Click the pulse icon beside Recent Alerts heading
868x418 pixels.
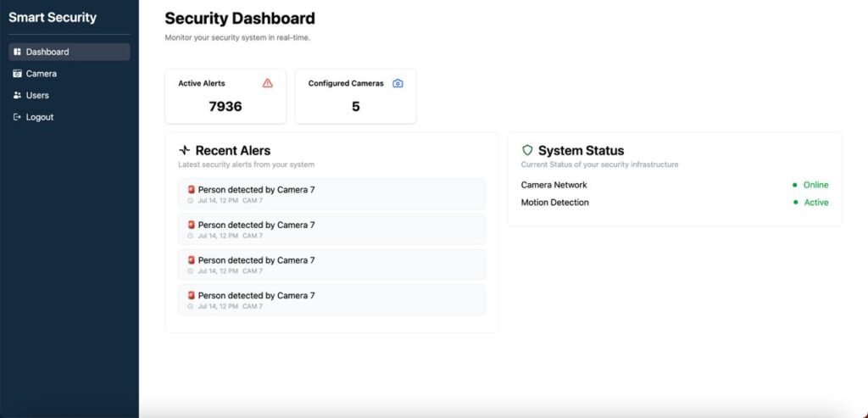[185, 151]
